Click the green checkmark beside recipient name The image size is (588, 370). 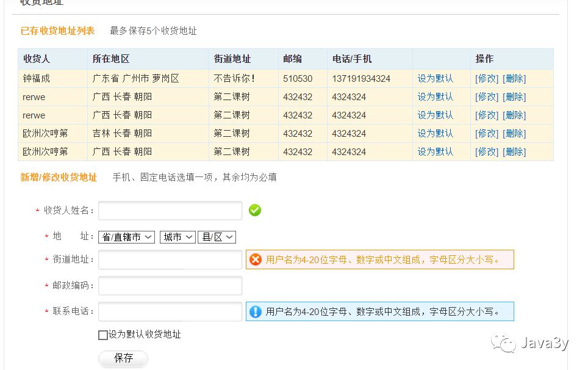254,210
